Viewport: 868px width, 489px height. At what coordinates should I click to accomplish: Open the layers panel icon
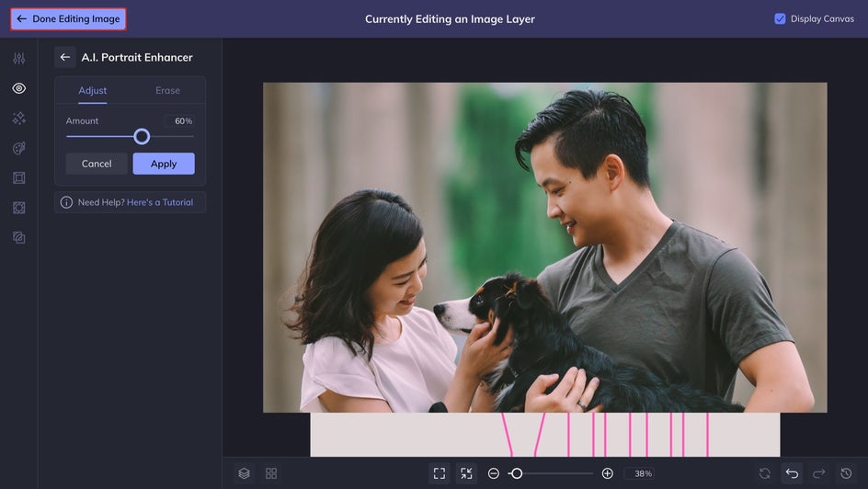click(x=245, y=473)
